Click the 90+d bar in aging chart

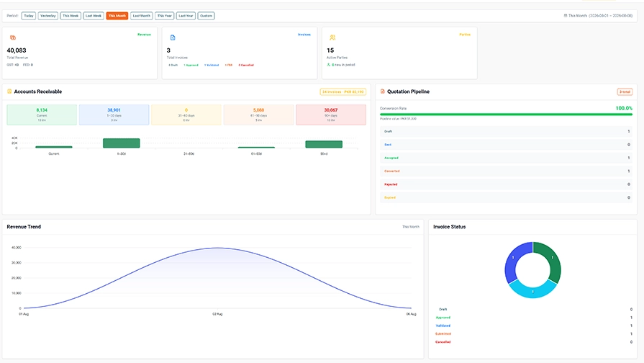tap(324, 144)
